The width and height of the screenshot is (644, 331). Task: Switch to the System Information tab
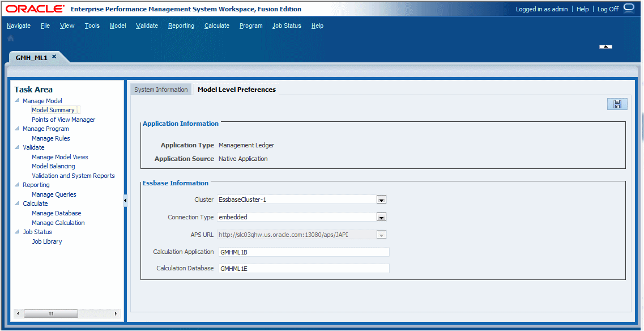tap(161, 90)
